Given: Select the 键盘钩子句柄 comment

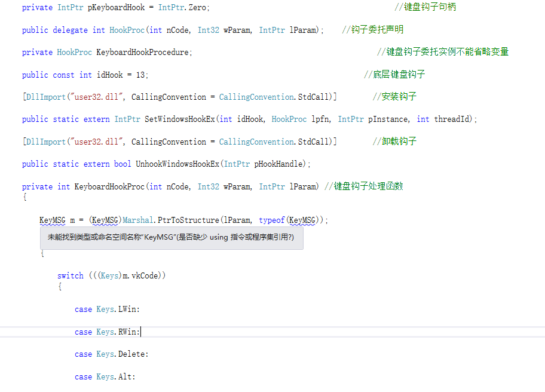Looking at the screenshot, I should [x=425, y=7].
